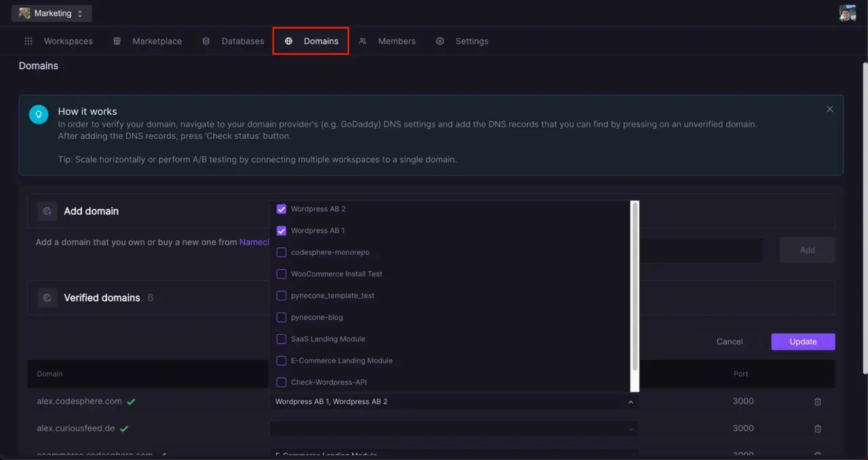The width and height of the screenshot is (868, 460).
Task: Cancel the domain workspace changes
Action: (729, 342)
